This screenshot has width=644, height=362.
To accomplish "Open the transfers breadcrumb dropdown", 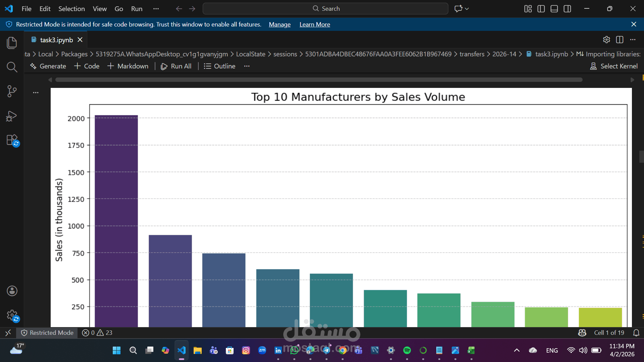I will click(x=472, y=54).
